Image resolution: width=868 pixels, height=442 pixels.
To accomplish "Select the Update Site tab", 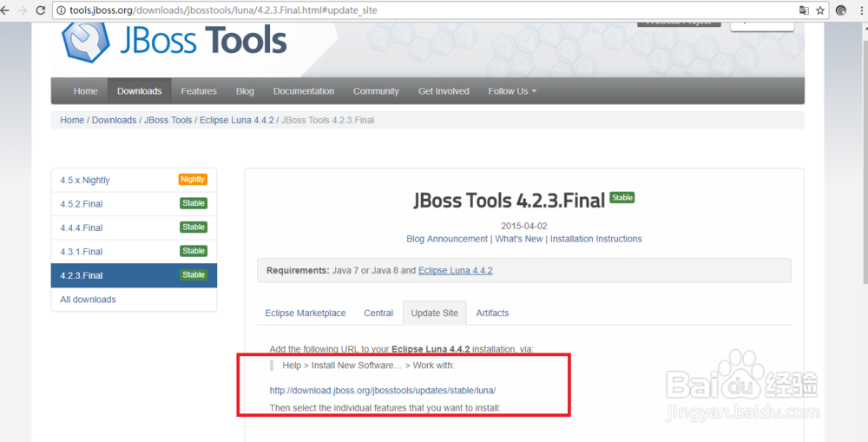I will point(435,313).
